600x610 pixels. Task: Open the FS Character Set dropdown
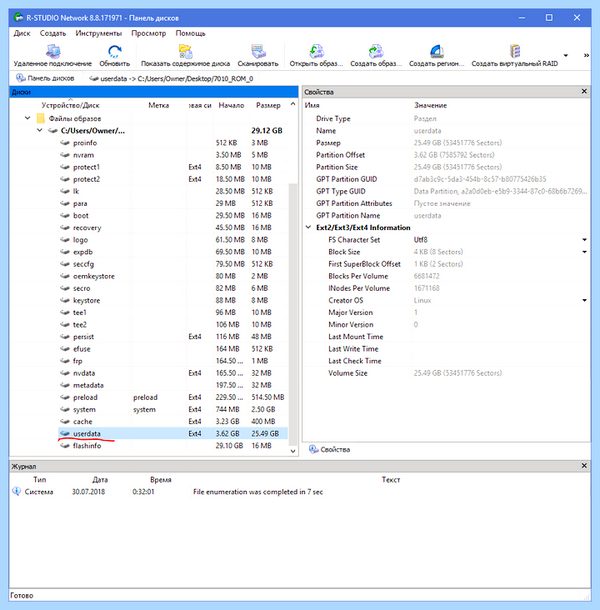[x=584, y=240]
